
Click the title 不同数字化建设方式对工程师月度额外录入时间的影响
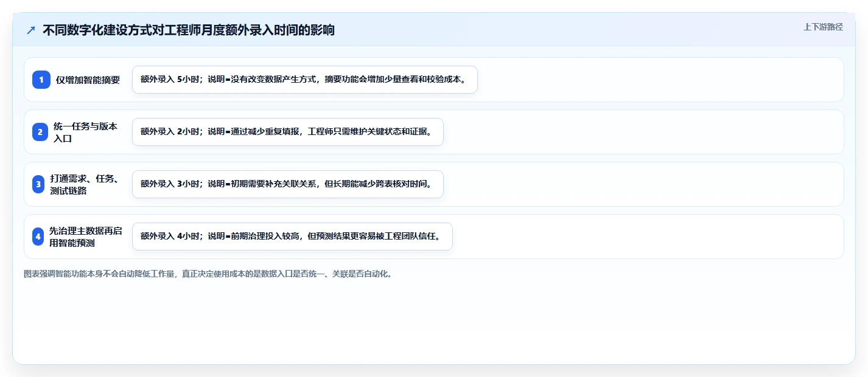[x=189, y=30]
